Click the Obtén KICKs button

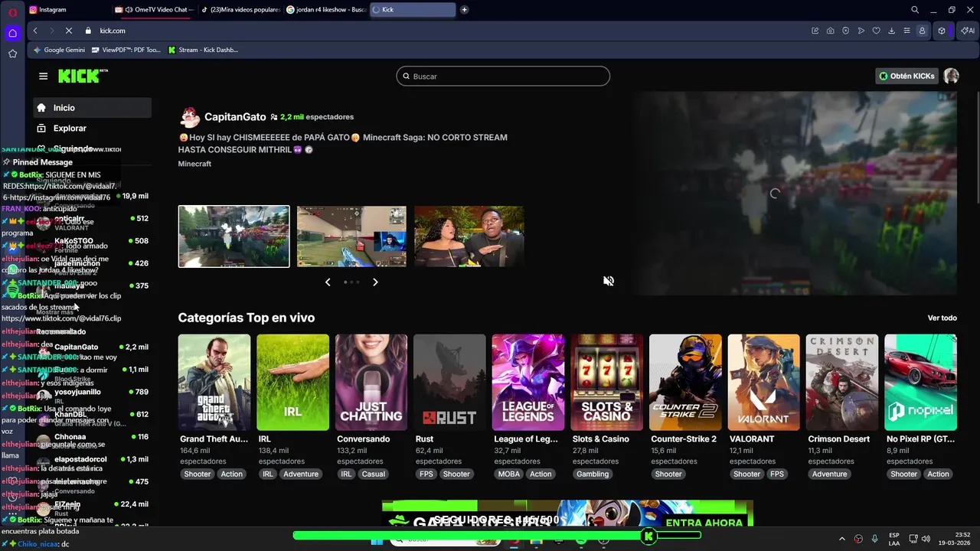pos(906,76)
